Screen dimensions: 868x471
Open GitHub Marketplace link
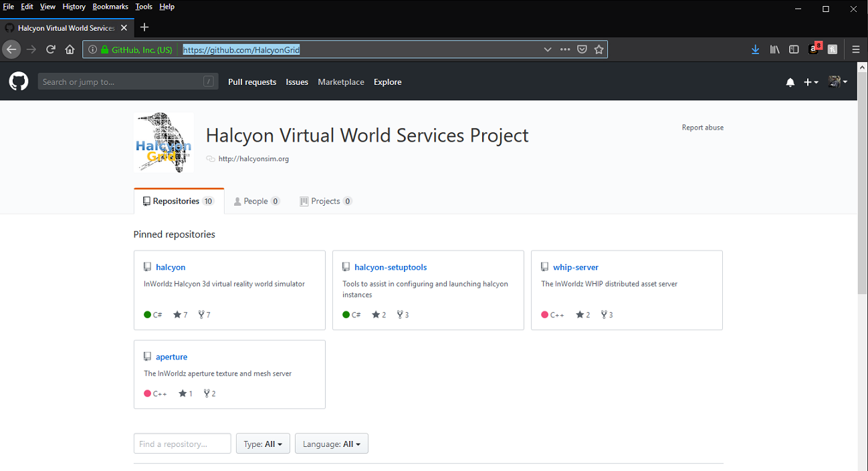[341, 82]
